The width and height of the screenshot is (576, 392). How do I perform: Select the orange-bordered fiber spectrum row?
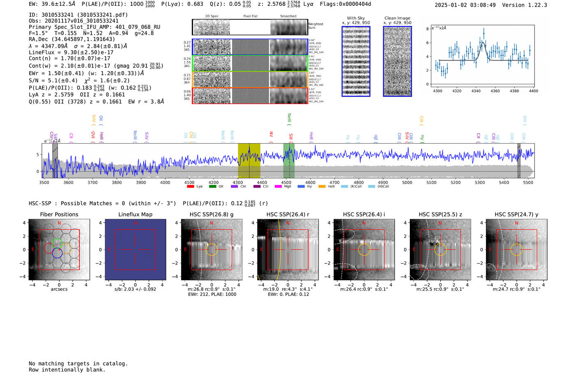click(250, 79)
